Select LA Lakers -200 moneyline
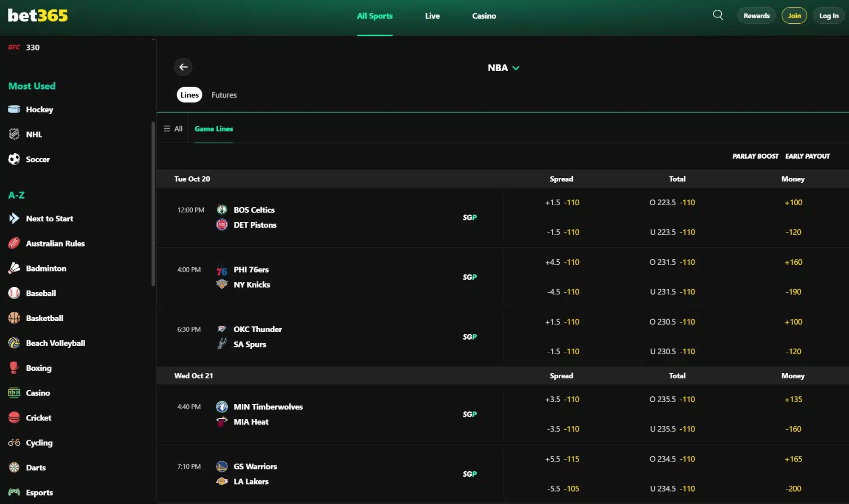The width and height of the screenshot is (849, 504). click(x=793, y=489)
